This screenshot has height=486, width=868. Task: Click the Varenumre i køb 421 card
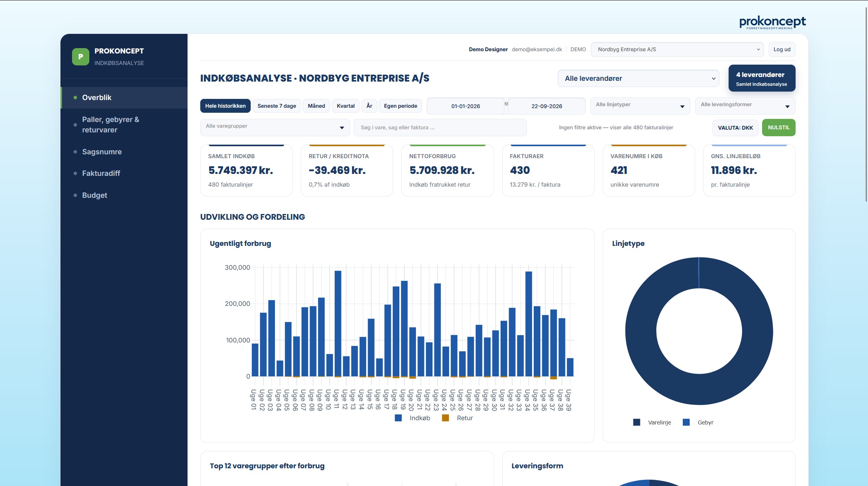pyautogui.click(x=649, y=170)
